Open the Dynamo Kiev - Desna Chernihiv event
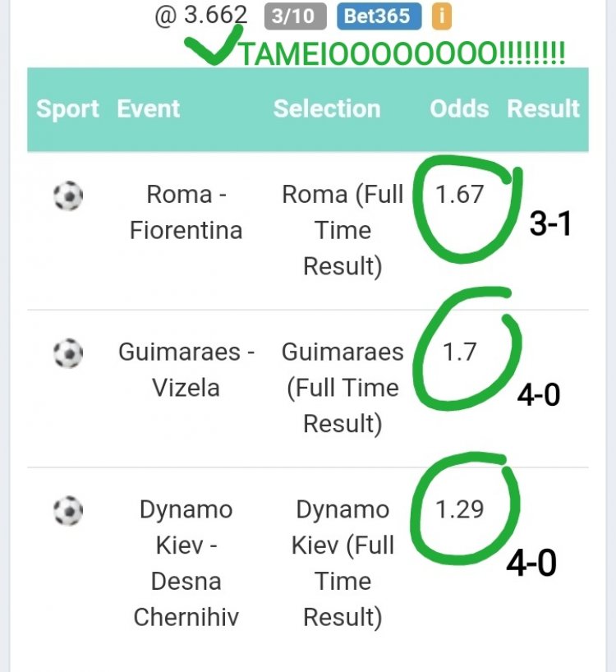 click(x=186, y=563)
